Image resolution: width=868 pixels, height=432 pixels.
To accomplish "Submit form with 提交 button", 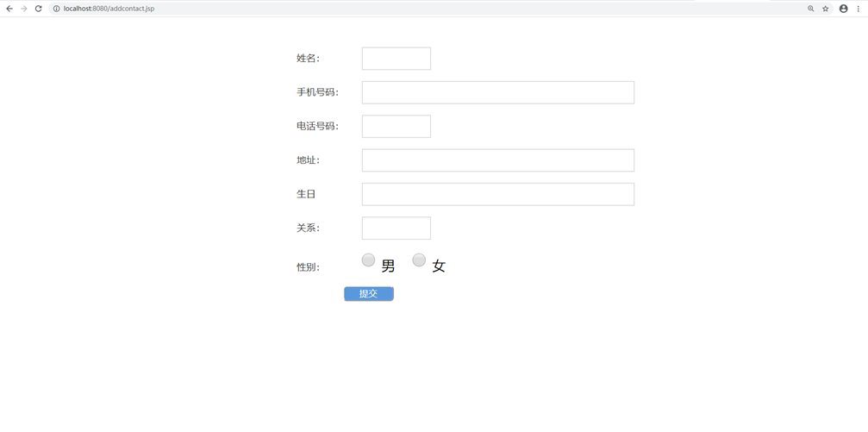I will pyautogui.click(x=369, y=294).
